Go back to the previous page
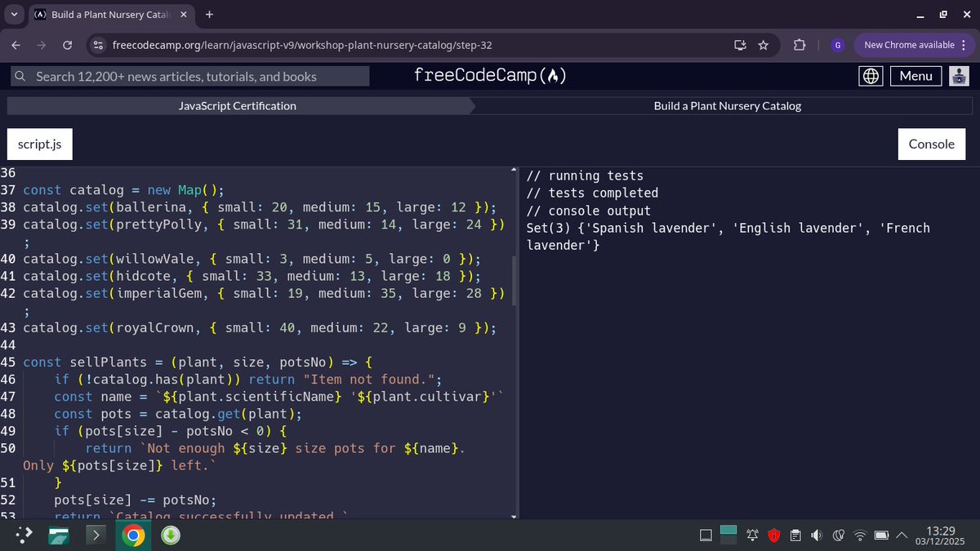Image resolution: width=980 pixels, height=551 pixels. pyautogui.click(x=18, y=45)
